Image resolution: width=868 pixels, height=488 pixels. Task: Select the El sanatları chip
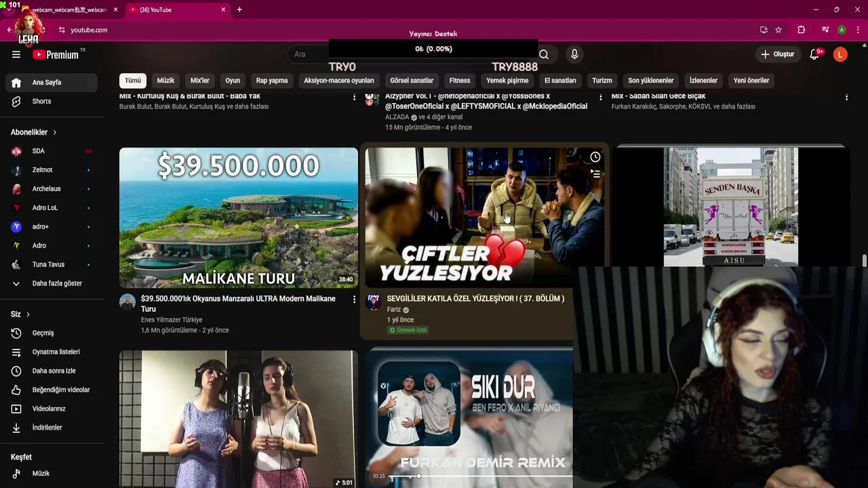click(560, 81)
